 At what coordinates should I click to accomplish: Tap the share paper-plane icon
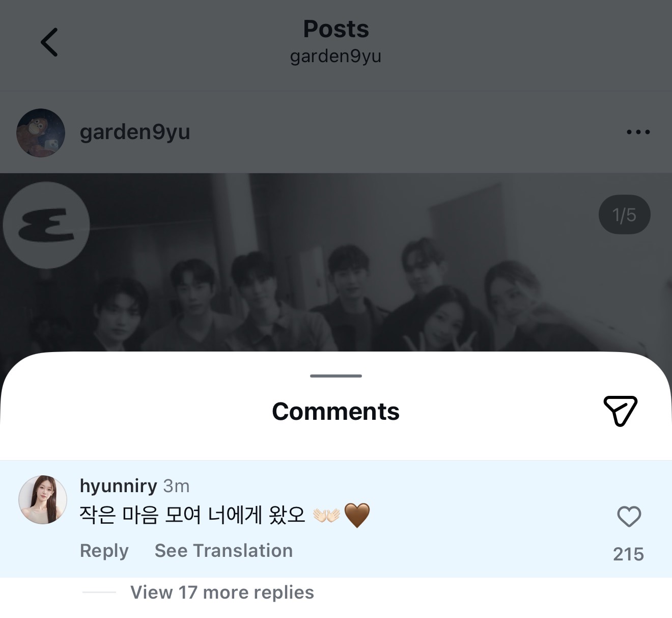pyautogui.click(x=621, y=411)
